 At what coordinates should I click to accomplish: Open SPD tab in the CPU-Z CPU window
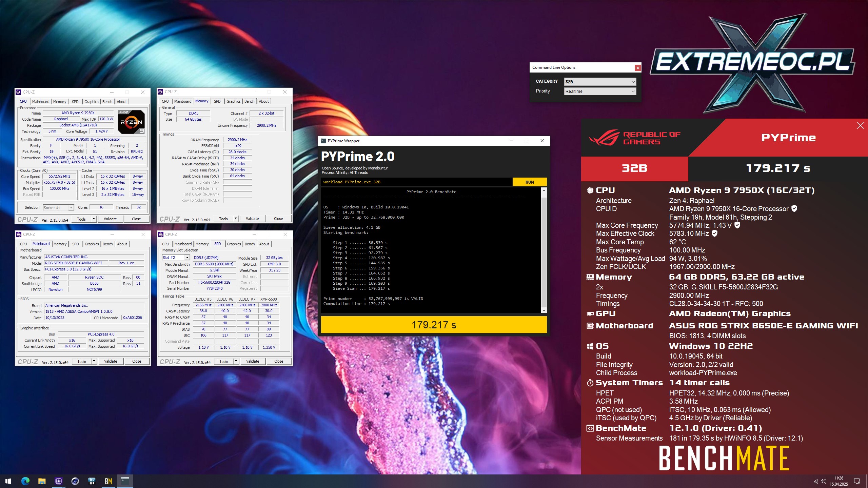(x=75, y=102)
